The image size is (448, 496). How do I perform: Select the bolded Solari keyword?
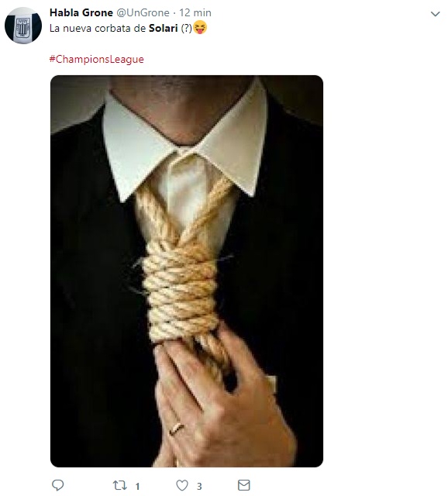click(164, 28)
